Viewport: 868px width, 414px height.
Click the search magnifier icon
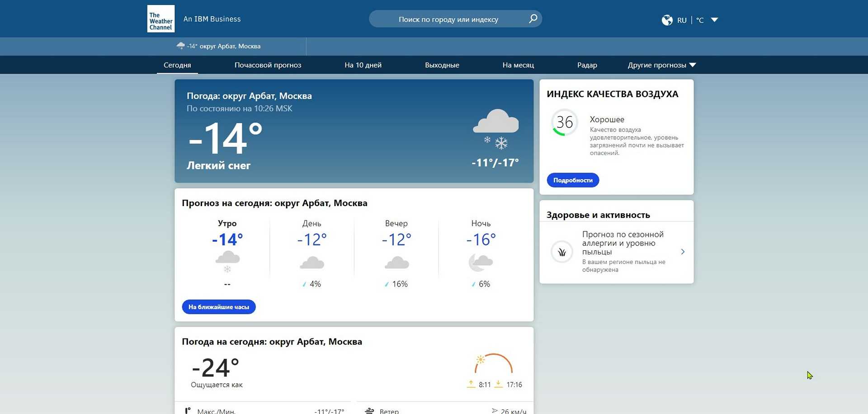coord(533,19)
